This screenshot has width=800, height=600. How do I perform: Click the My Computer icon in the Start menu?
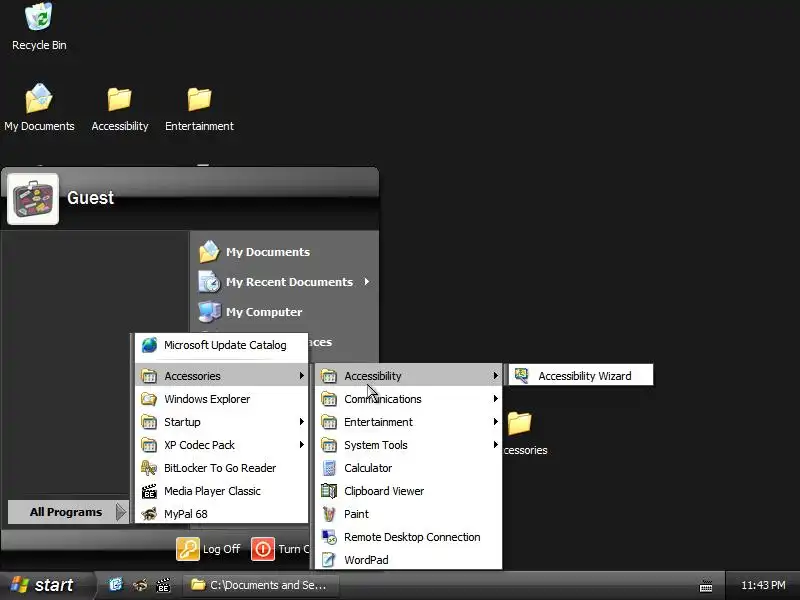(209, 312)
